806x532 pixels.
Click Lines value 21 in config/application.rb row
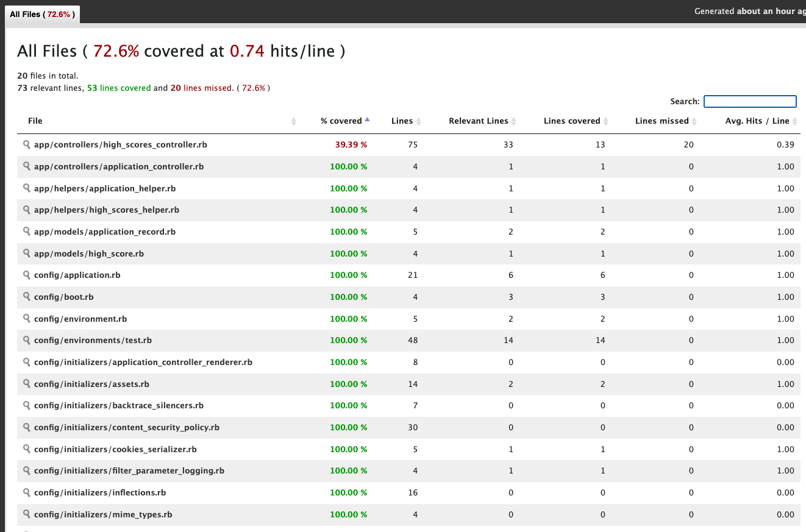pyautogui.click(x=413, y=275)
